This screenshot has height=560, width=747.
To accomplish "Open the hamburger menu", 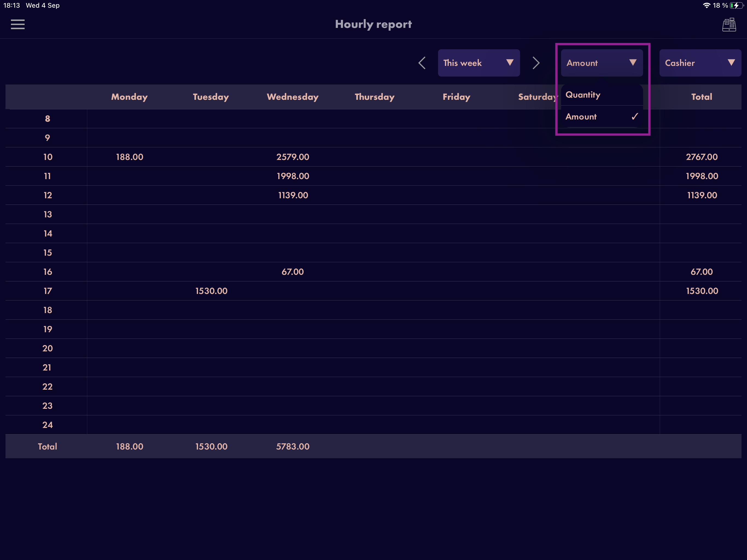I will click(17, 24).
